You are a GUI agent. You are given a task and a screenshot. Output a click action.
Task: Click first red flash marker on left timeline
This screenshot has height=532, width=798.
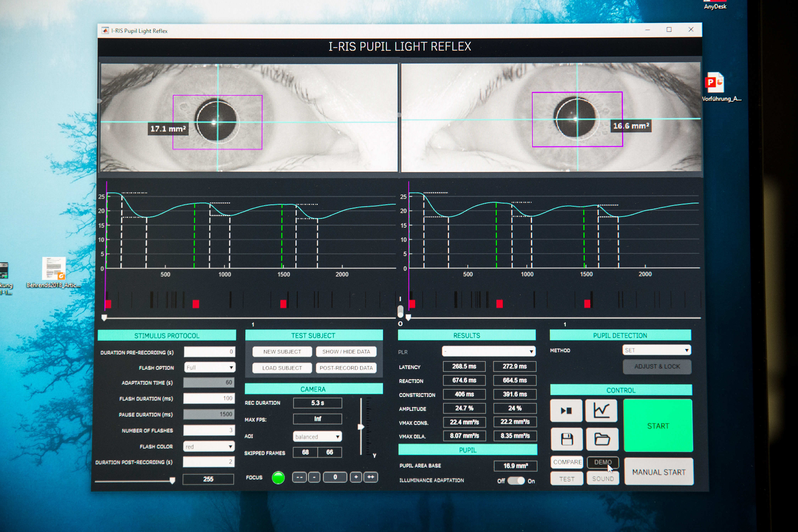click(108, 304)
